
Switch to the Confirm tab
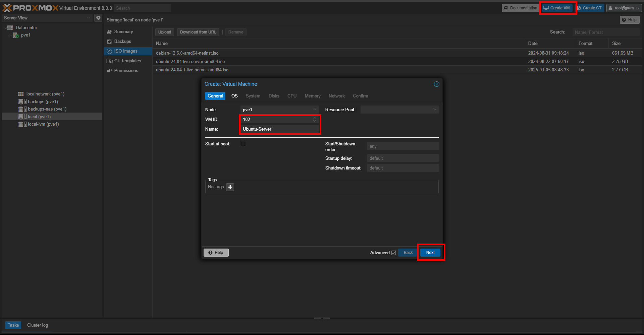point(360,96)
